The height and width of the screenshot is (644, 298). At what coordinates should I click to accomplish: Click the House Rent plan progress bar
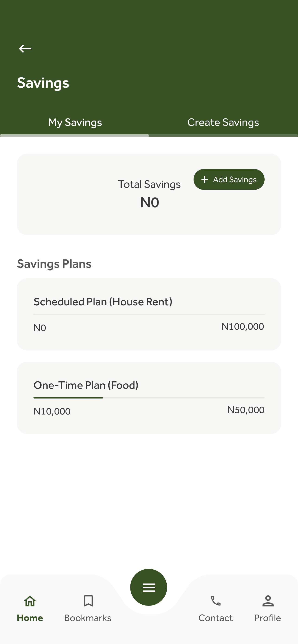149,314
